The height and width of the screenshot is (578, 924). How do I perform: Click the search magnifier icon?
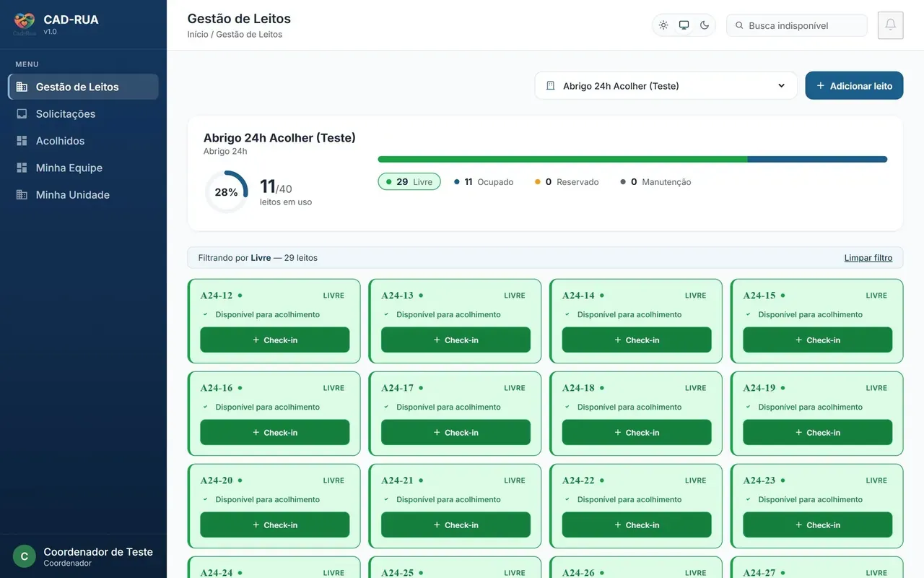(739, 25)
